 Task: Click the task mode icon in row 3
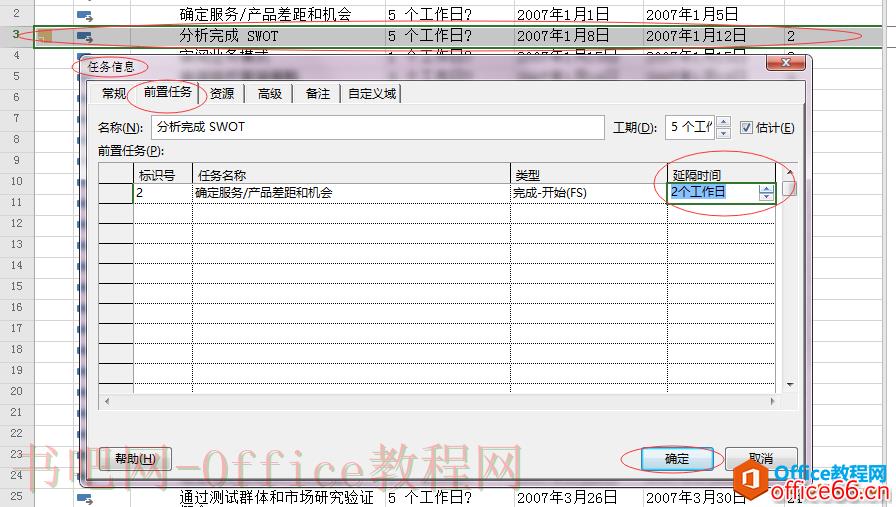click(85, 37)
